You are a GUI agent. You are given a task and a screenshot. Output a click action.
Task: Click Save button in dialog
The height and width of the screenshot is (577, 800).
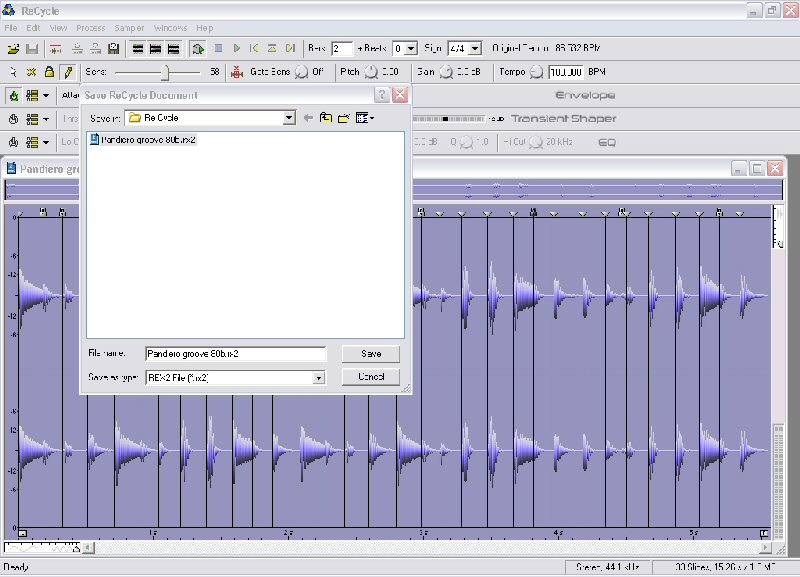click(370, 354)
